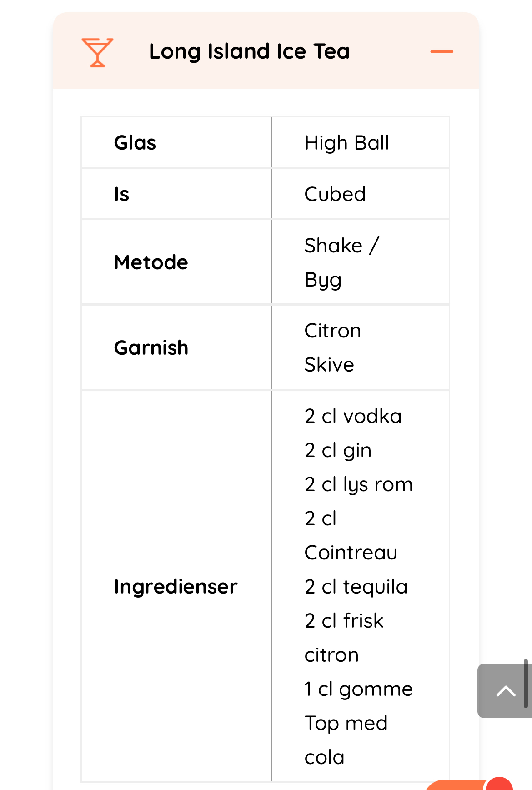532x790 pixels.
Task: Click the 2 cl vodka ingredient
Action: [x=353, y=416]
